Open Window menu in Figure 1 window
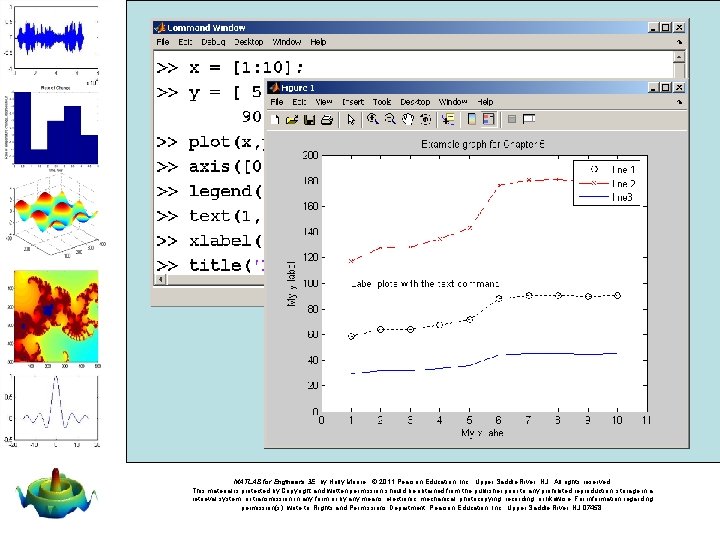This screenshot has width=720, height=540. pyautogui.click(x=453, y=102)
